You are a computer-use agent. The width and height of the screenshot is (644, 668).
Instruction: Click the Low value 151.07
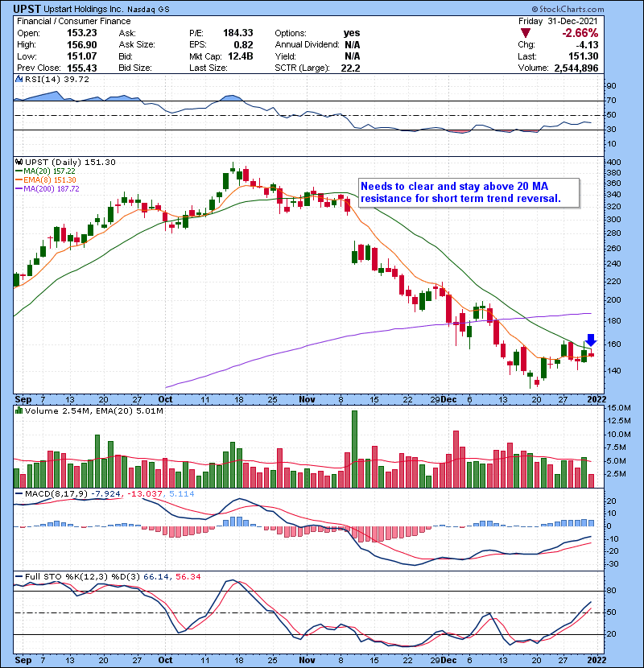[82, 56]
